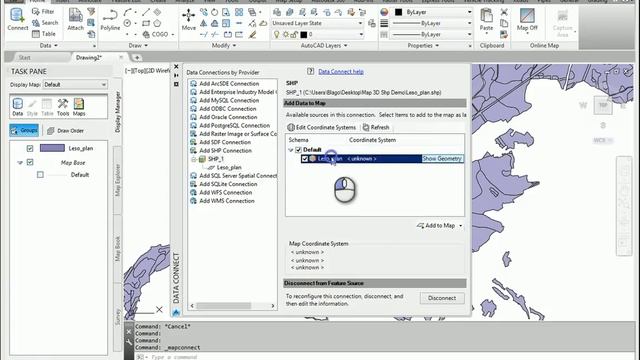Click the object color wheel icon in Properties
The height and width of the screenshot is (360, 640).
[x=384, y=12]
